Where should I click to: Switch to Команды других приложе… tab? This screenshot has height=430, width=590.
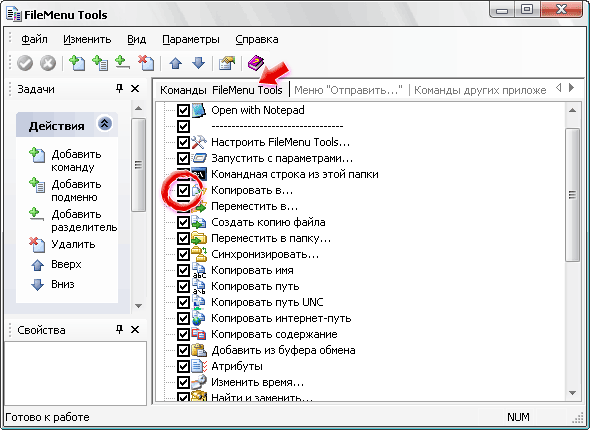coord(480,90)
